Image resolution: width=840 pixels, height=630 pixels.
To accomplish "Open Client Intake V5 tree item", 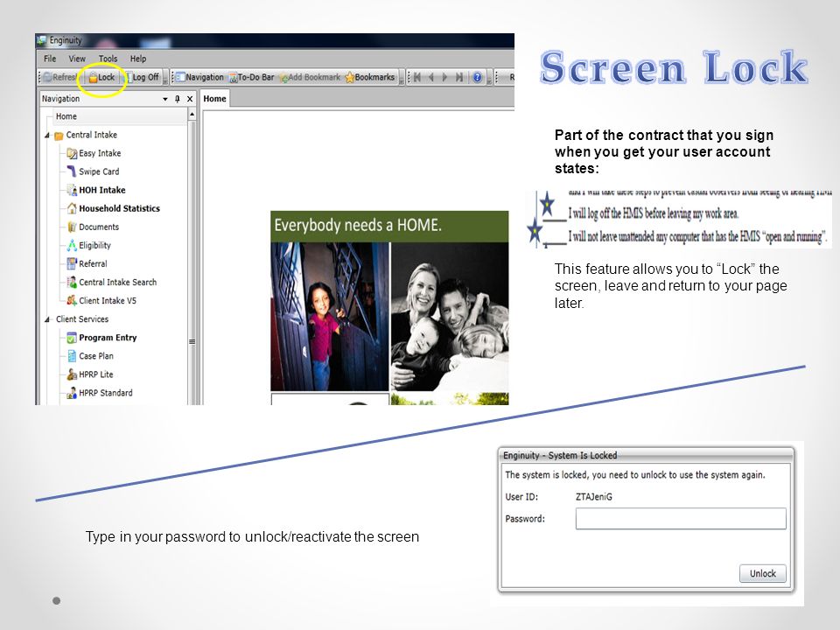I will click(x=108, y=300).
